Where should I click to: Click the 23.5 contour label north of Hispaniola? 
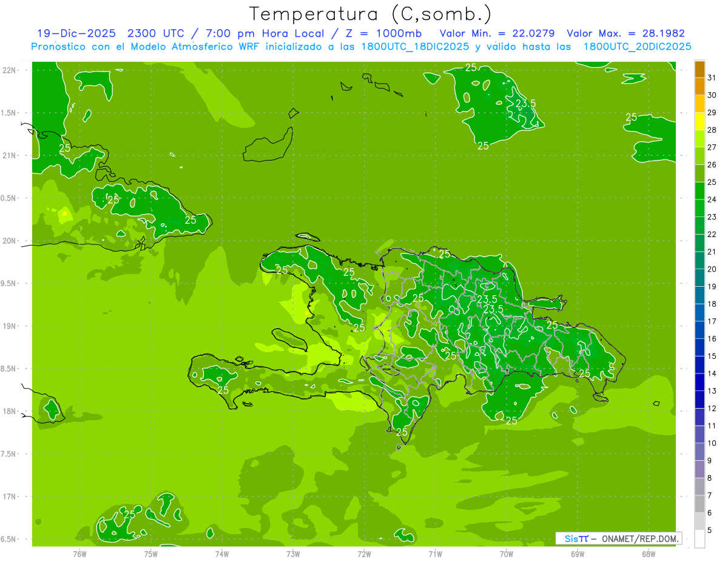tap(525, 104)
